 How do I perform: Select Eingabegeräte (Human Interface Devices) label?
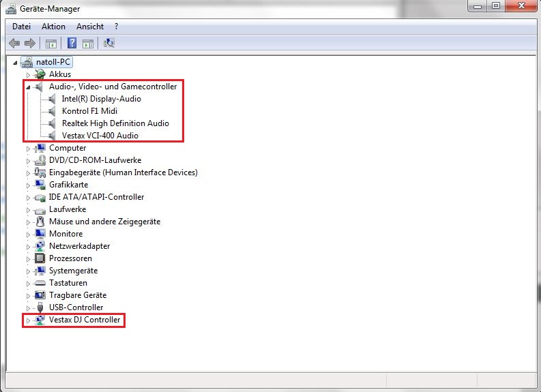coord(123,172)
